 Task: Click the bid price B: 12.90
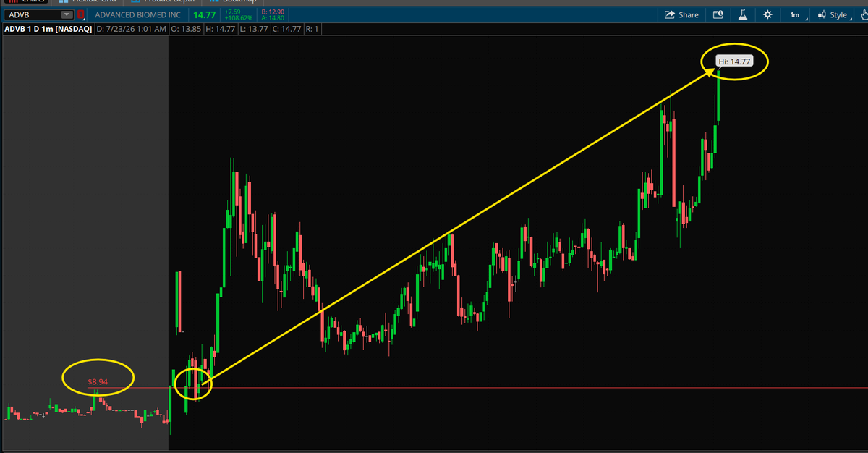274,12
